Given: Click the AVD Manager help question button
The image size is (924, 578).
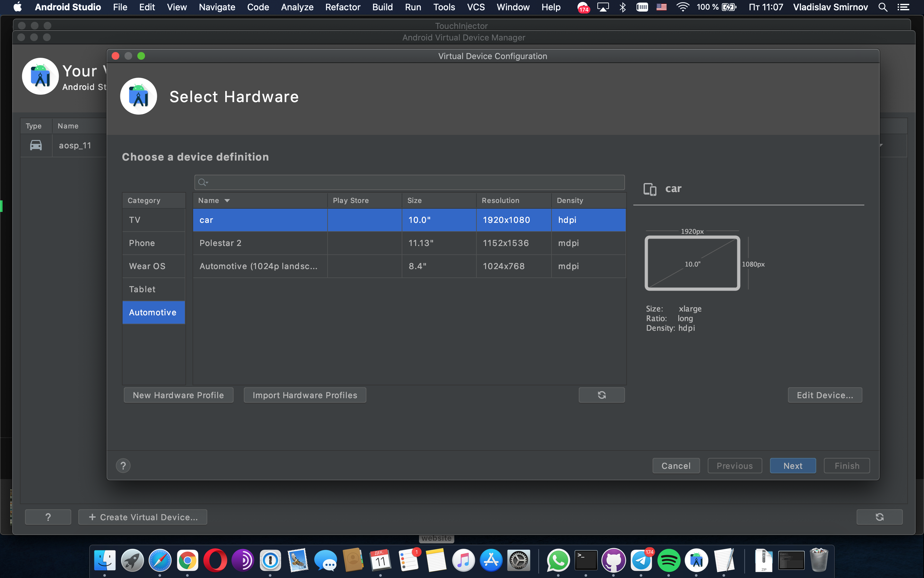Looking at the screenshot, I should point(48,517).
